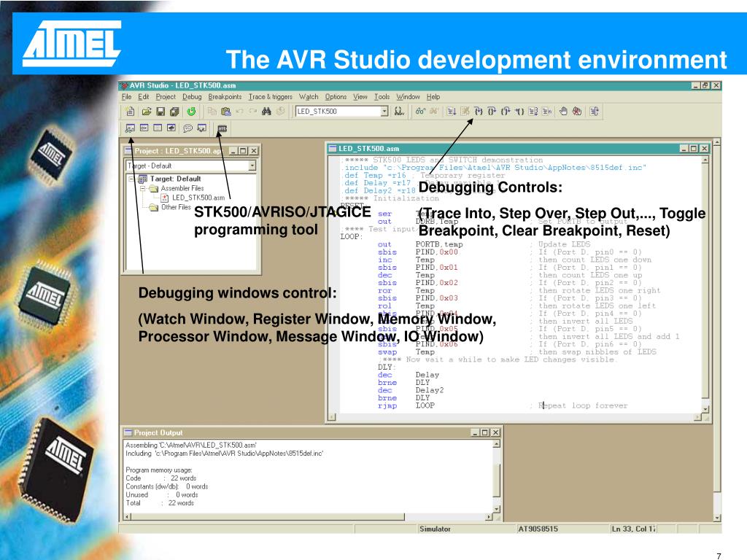Click the Project Output scroll-up arrow

pyautogui.click(x=496, y=444)
